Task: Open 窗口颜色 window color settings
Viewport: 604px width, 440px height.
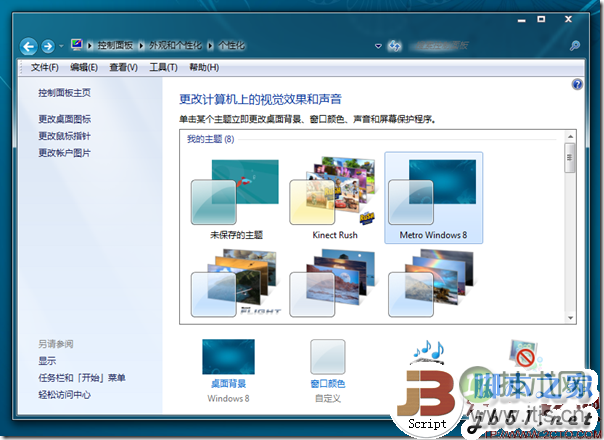Action: pyautogui.click(x=328, y=371)
